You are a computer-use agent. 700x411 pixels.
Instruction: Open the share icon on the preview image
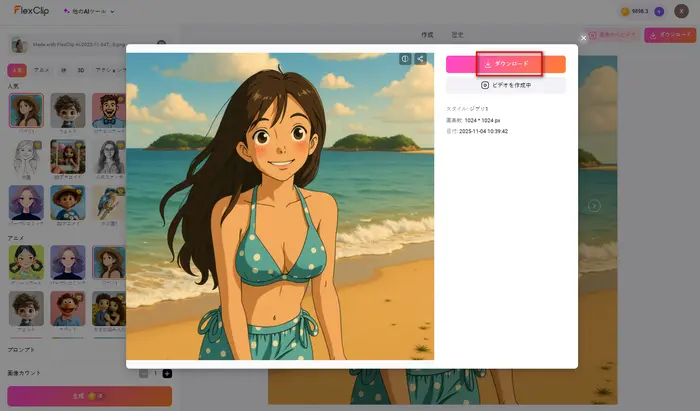tap(420, 59)
